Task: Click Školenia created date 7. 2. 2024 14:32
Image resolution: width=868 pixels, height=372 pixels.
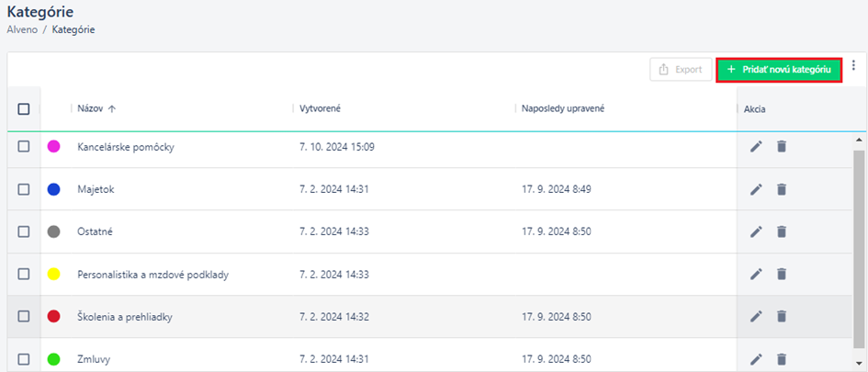Action: 333,317
